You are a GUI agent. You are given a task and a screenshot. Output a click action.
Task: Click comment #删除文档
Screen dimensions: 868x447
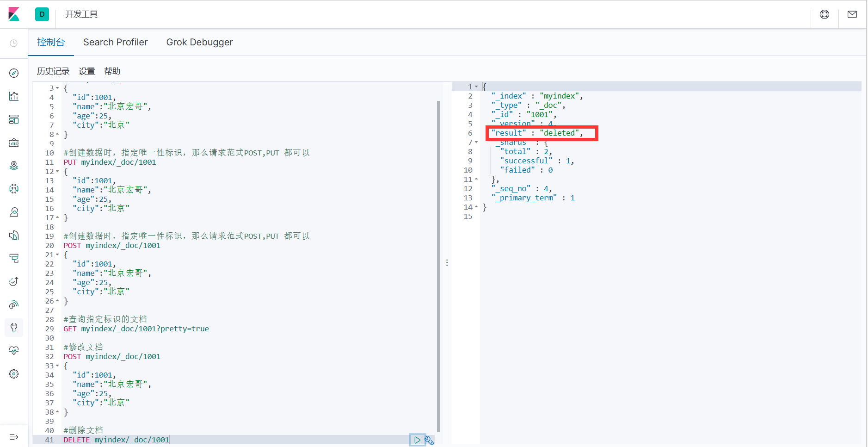click(x=83, y=430)
